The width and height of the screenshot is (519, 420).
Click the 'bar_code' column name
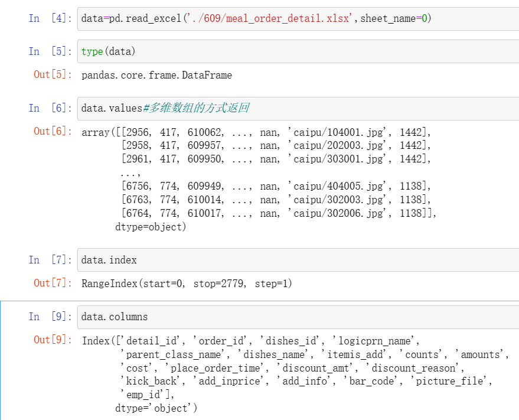(x=371, y=381)
